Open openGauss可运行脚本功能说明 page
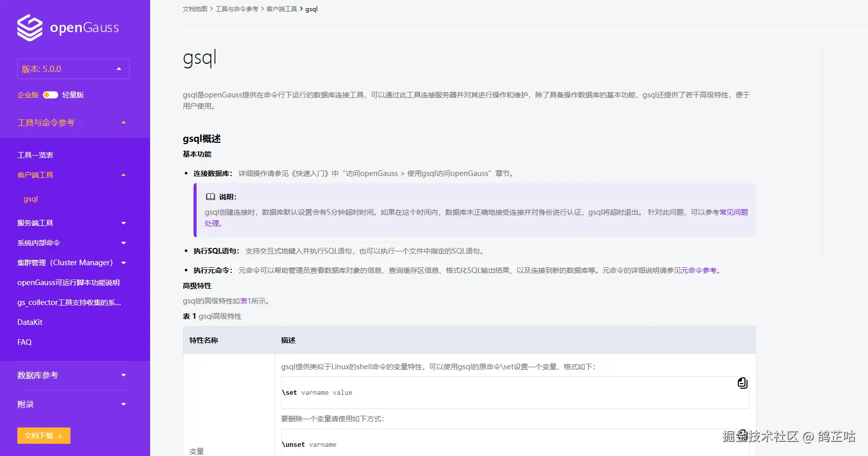The height and width of the screenshot is (456, 868). pyautogui.click(x=68, y=283)
